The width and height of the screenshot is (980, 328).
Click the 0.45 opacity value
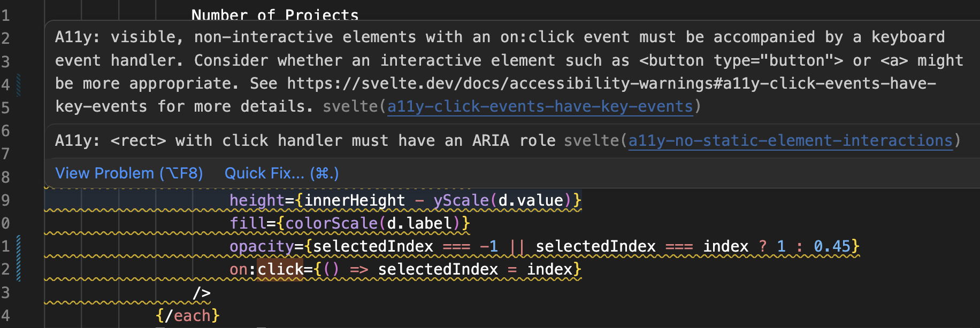pyautogui.click(x=832, y=246)
